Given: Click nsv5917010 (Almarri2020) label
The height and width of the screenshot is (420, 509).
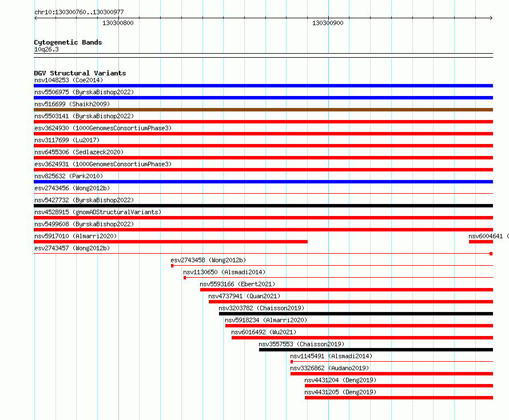Looking at the screenshot, I should (75, 236).
